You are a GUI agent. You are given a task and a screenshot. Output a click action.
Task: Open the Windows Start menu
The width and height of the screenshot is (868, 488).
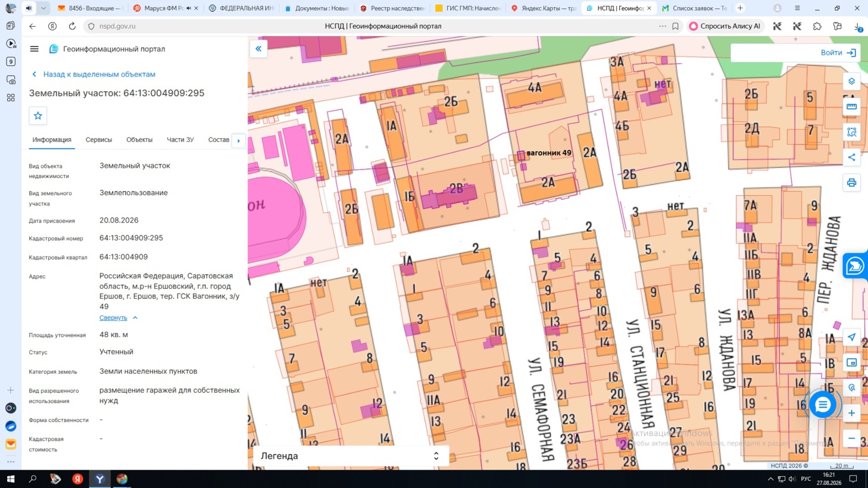coord(11,479)
